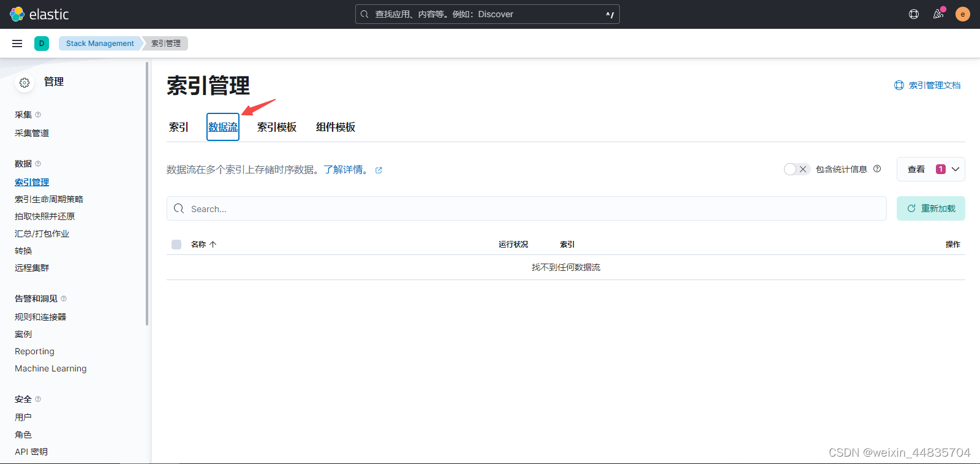The width and height of the screenshot is (980, 464).
Task: Open 拍取快照并还原 in sidebar
Action: click(x=45, y=216)
